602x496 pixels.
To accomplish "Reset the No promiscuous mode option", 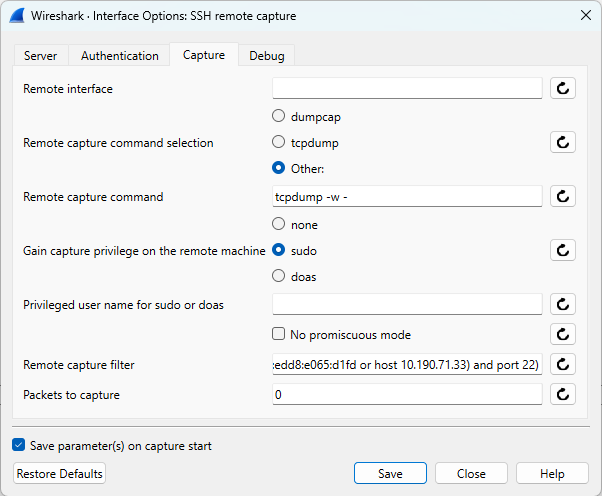I will point(562,334).
